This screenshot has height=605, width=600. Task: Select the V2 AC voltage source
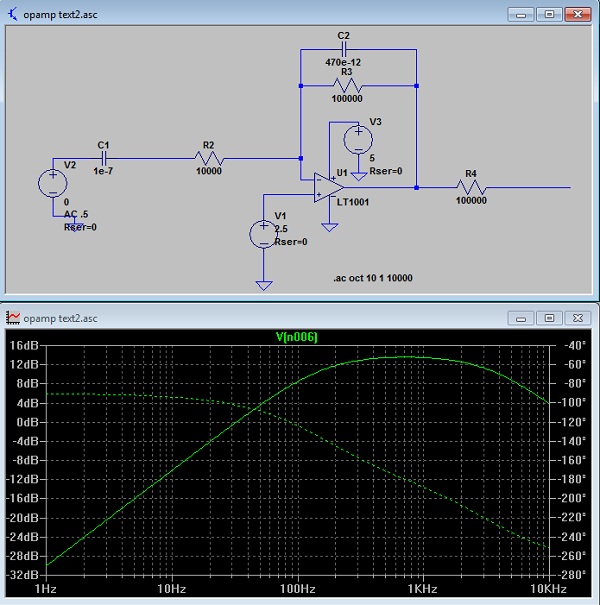click(x=51, y=184)
